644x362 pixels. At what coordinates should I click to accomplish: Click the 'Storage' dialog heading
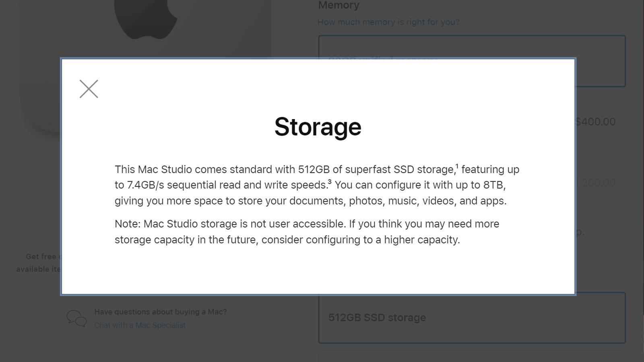(x=318, y=127)
